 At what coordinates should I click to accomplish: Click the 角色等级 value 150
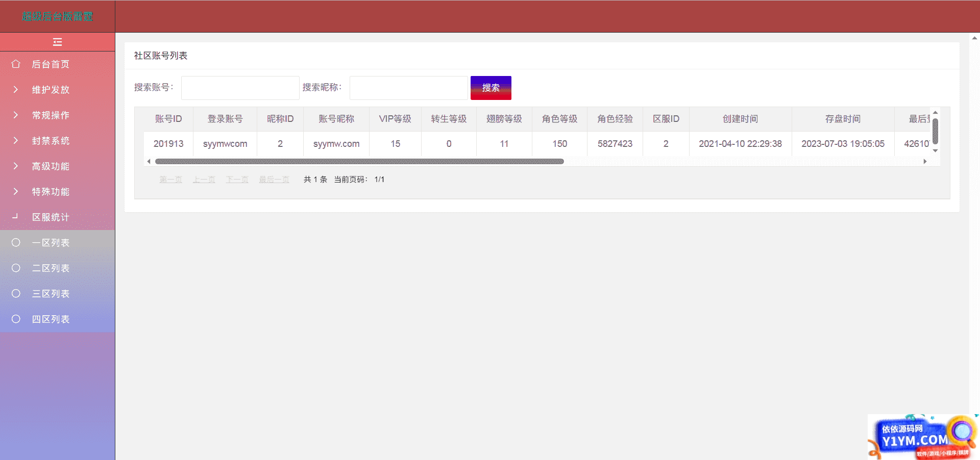[x=559, y=144]
